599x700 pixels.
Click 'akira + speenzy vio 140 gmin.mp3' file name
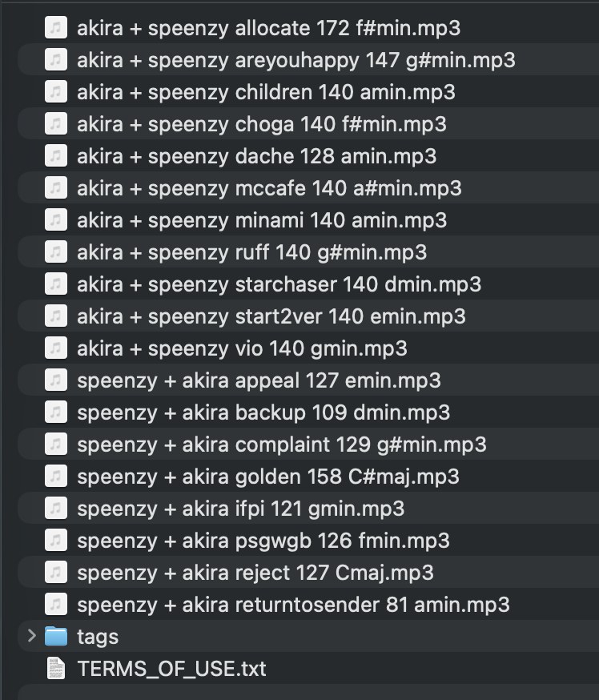point(242,348)
